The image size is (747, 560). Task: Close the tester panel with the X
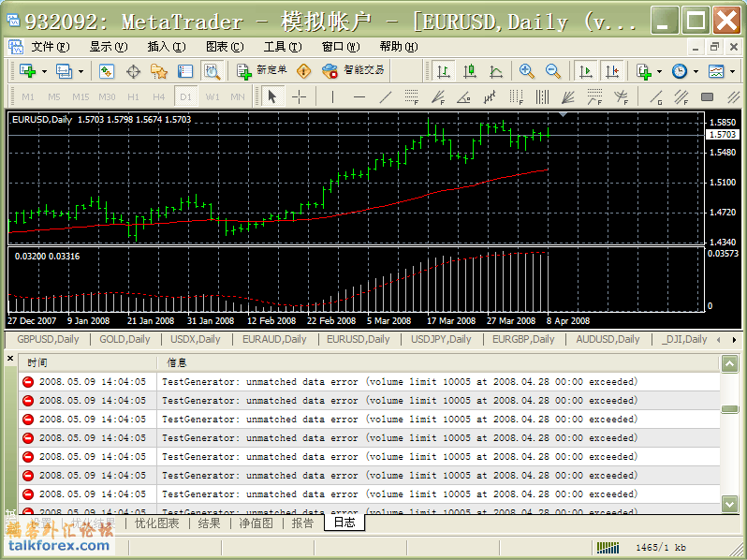tap(10, 358)
